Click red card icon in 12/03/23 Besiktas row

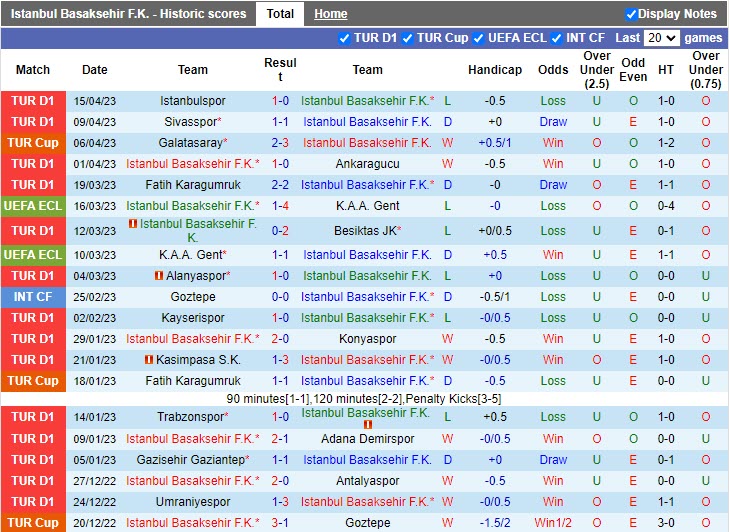tap(133, 224)
